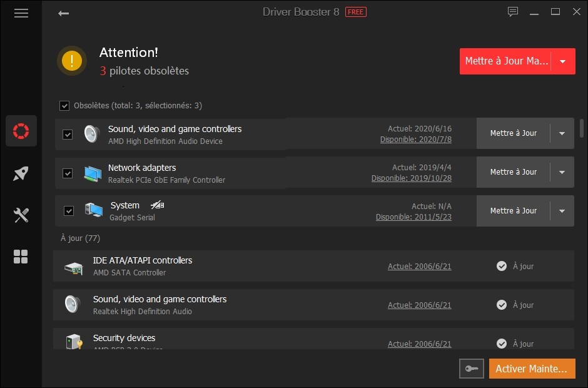This screenshot has height=388, width=588.
Task: Update the AMD High Definition Audio Device driver
Action: [x=514, y=133]
